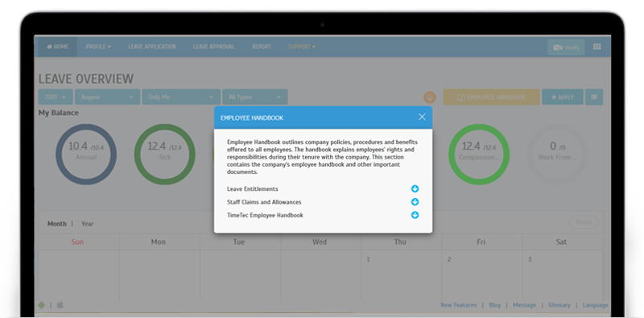This screenshot has width=644, height=318.
Task: Open the All Types dropdown
Action: point(254,97)
